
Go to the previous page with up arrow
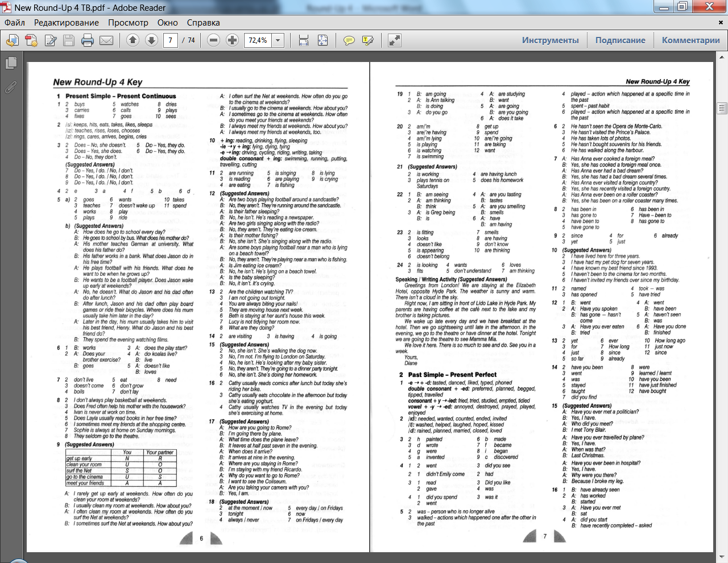133,40
